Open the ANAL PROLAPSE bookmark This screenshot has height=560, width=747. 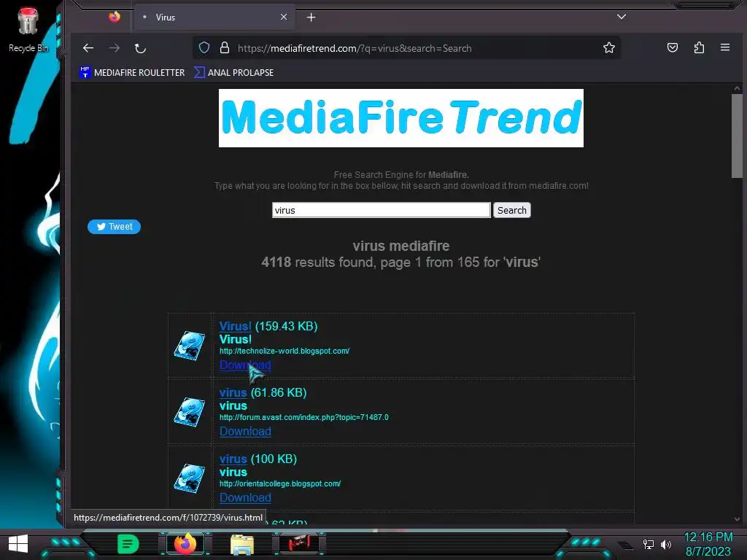[x=234, y=72]
